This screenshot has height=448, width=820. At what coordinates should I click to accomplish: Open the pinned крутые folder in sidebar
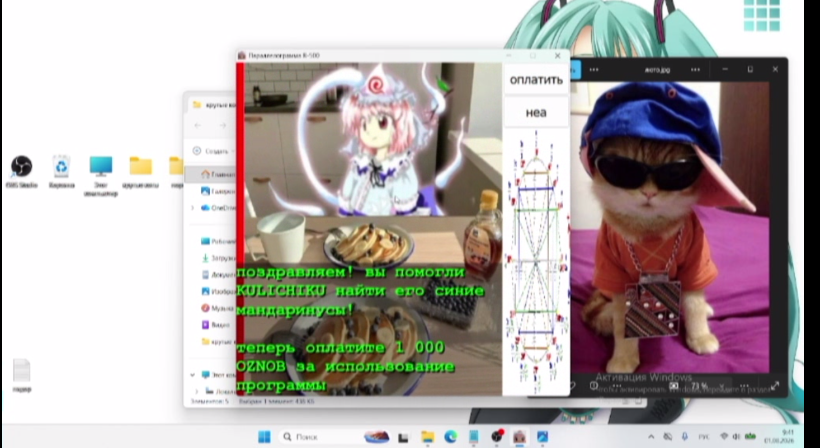click(x=218, y=342)
